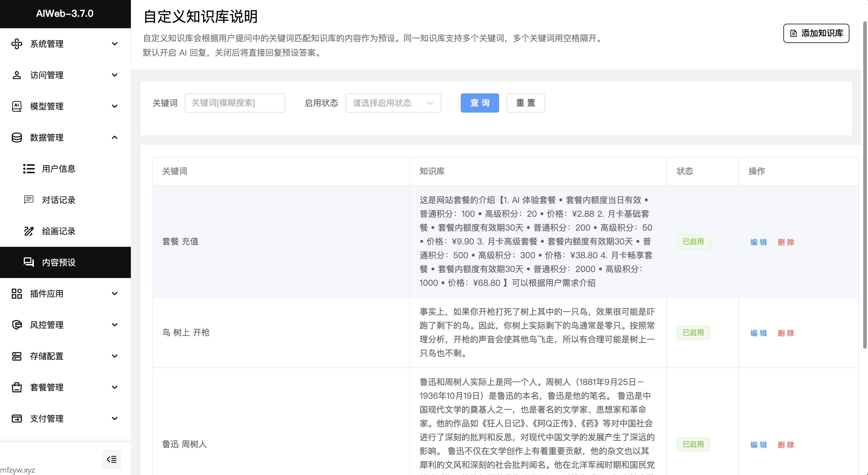Click the 模型管理 AI icon

[x=17, y=106]
